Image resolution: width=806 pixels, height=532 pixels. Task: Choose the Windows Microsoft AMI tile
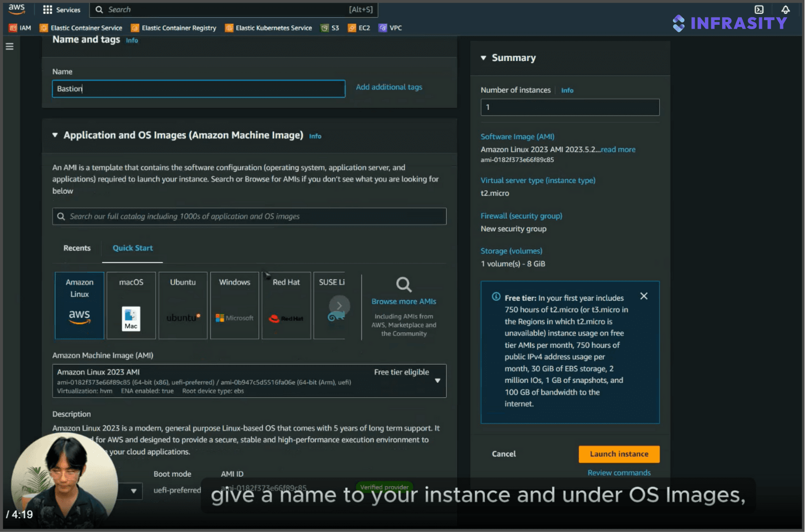pos(235,305)
